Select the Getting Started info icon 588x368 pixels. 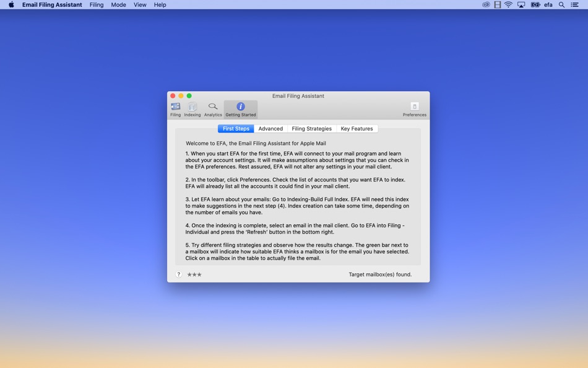click(x=240, y=107)
